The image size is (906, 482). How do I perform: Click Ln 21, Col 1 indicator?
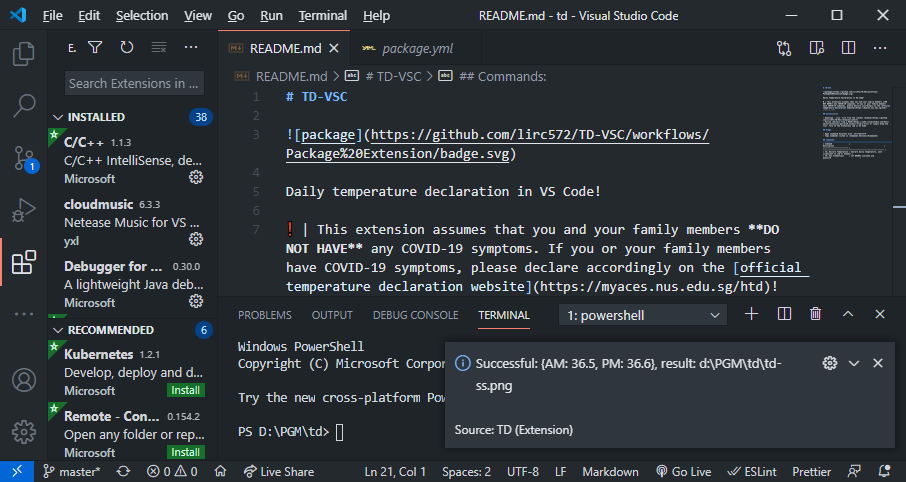[395, 472]
